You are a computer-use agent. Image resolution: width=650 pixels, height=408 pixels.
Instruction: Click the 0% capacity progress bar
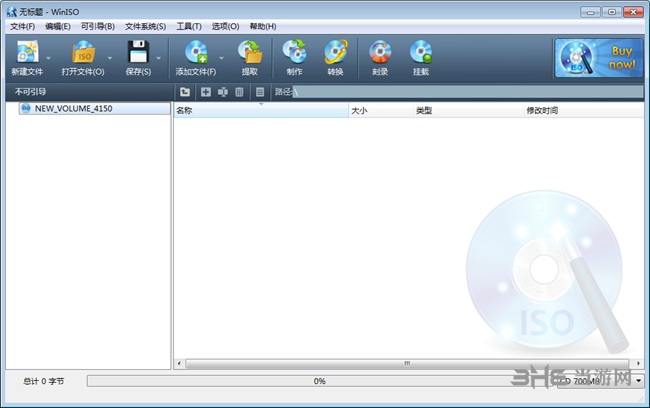319,381
